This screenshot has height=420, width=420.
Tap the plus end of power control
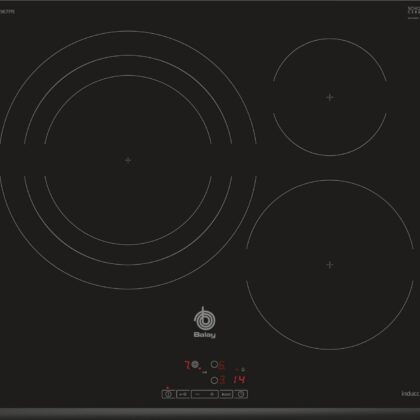212,394
